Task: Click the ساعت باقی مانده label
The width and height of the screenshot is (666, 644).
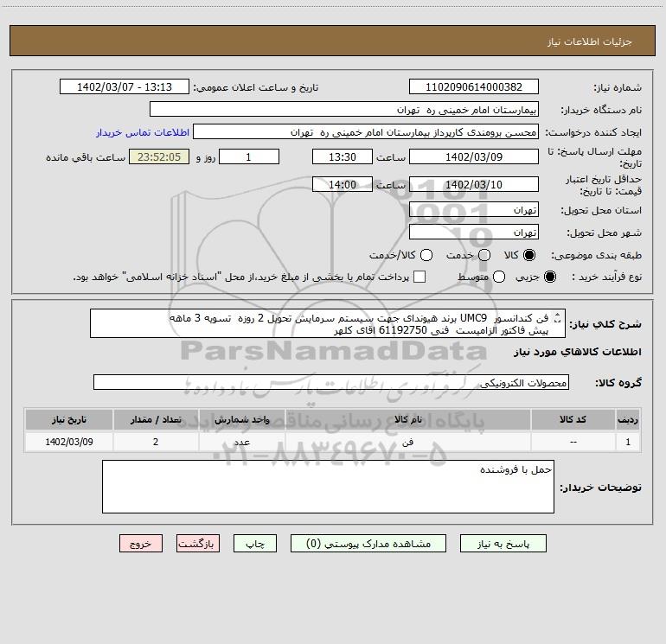Action: pyautogui.click(x=86, y=157)
